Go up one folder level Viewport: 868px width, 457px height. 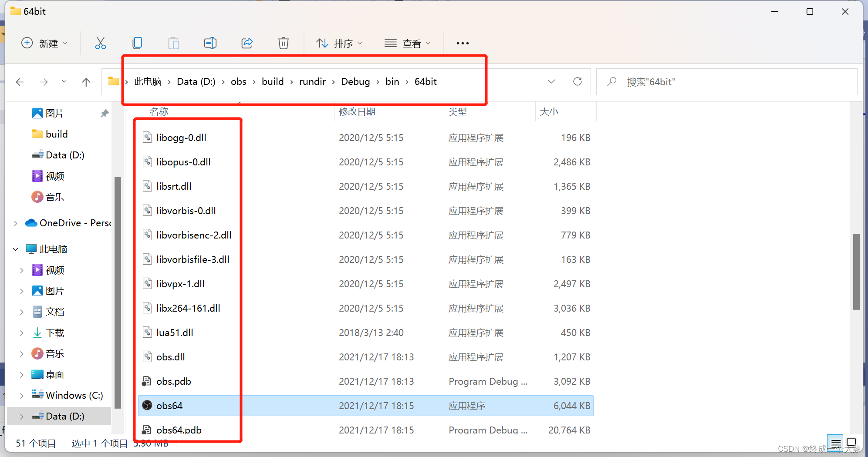[86, 82]
